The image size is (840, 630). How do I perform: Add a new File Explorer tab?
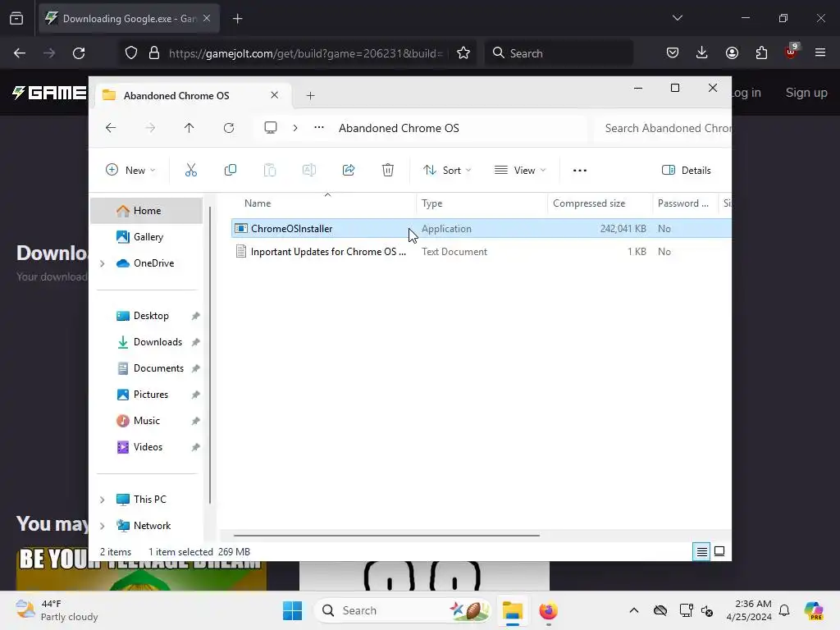tap(310, 95)
